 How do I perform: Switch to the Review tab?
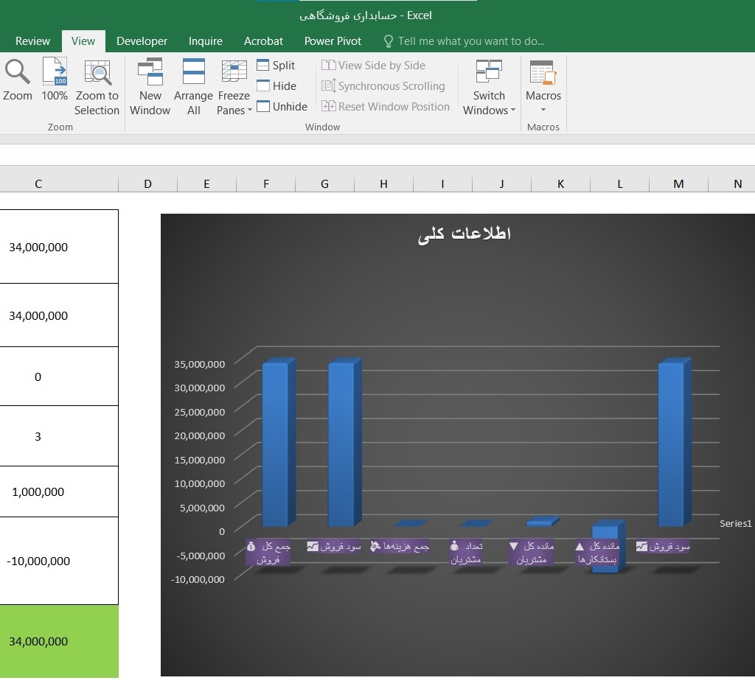coord(32,41)
